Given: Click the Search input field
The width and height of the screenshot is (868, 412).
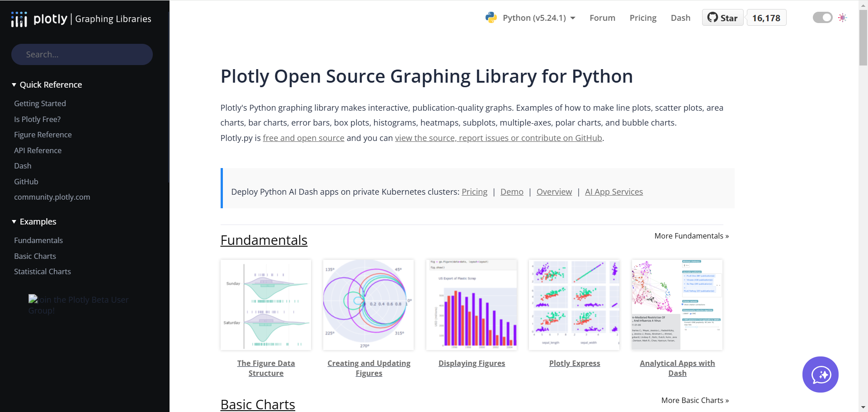Looking at the screenshot, I should pos(82,54).
